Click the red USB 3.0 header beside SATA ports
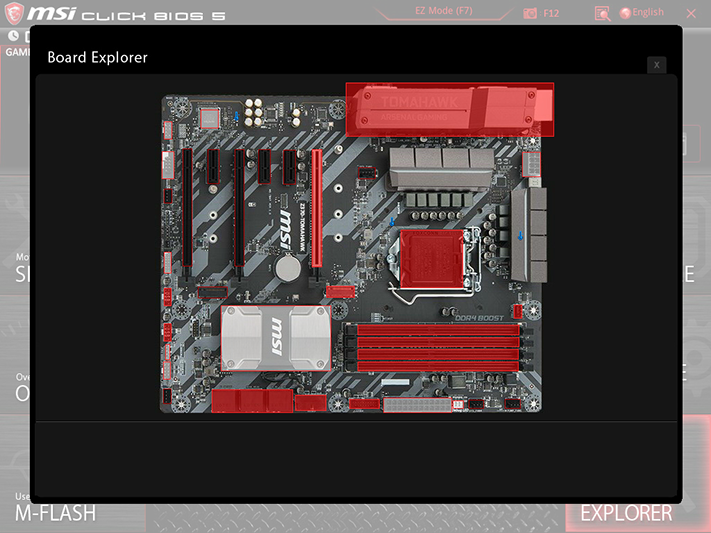Image resolution: width=711 pixels, height=533 pixels. pos(311,403)
